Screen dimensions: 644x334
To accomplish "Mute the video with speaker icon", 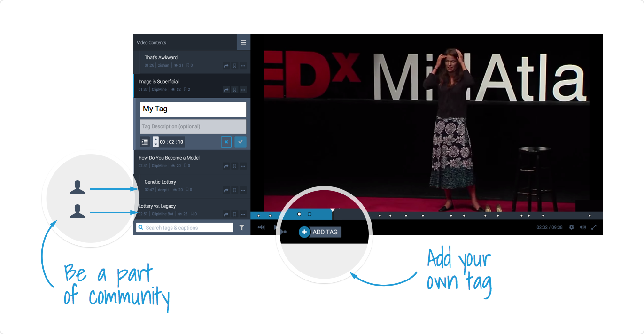I will click(x=583, y=227).
